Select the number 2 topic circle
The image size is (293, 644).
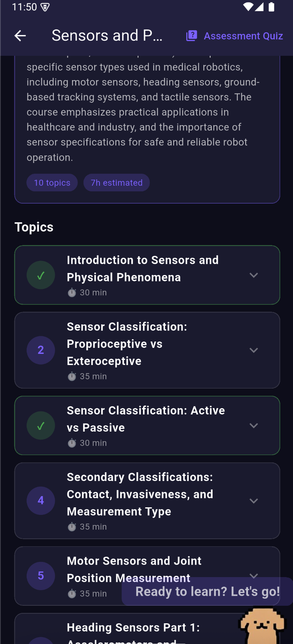pos(41,350)
